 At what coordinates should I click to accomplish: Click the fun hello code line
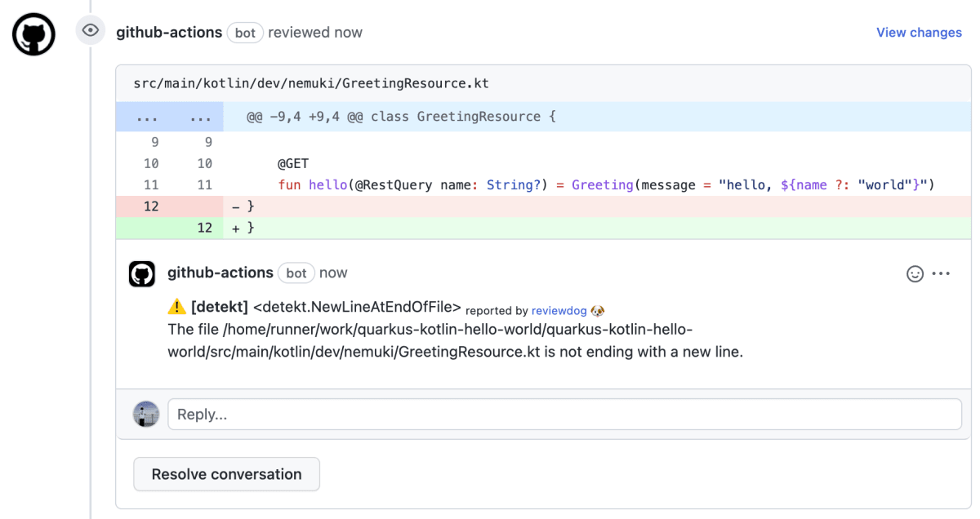605,184
